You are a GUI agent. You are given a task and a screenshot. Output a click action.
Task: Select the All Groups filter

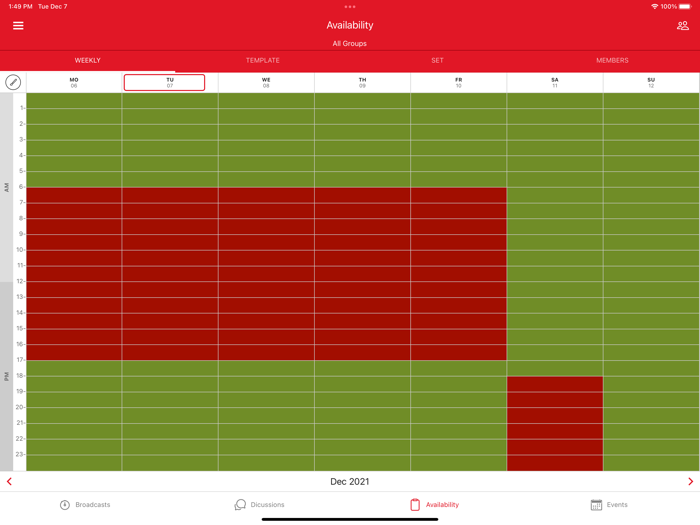pyautogui.click(x=350, y=43)
